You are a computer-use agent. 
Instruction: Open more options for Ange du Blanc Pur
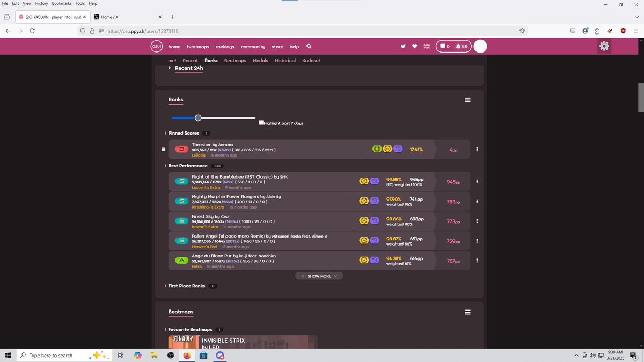(477, 261)
